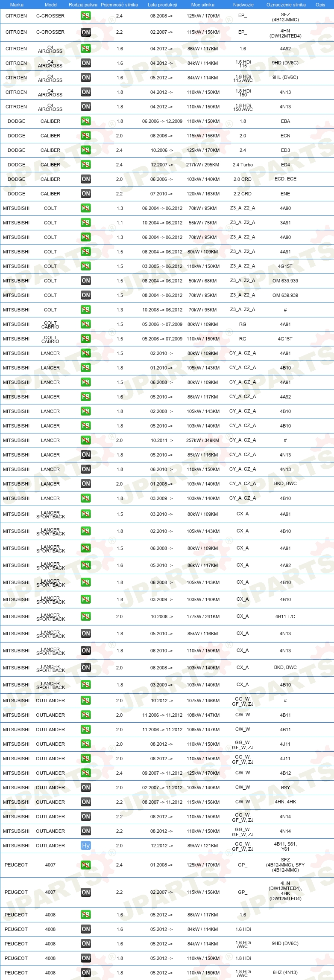Click petrol icon in Outlander 4B12 2.4 row
The height and width of the screenshot is (980, 334).
[86, 773]
